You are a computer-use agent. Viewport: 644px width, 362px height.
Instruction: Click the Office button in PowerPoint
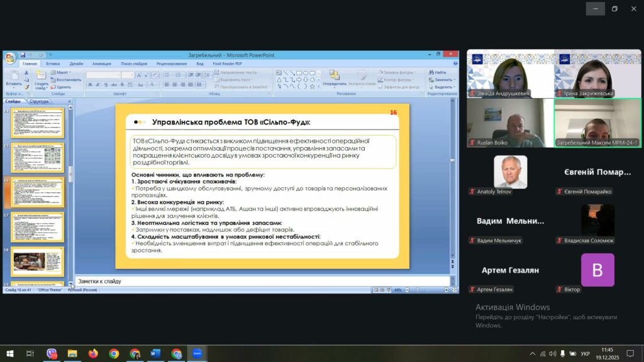[9, 58]
